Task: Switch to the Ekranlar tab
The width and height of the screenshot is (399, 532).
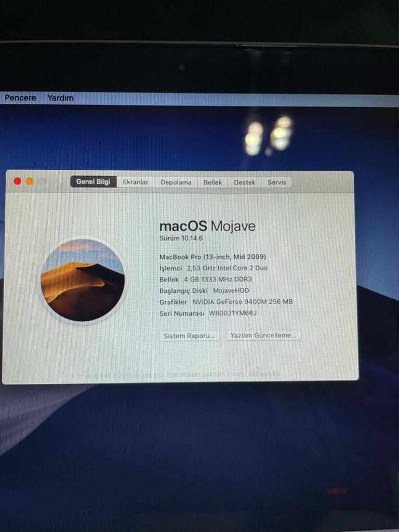Action: coord(136,182)
